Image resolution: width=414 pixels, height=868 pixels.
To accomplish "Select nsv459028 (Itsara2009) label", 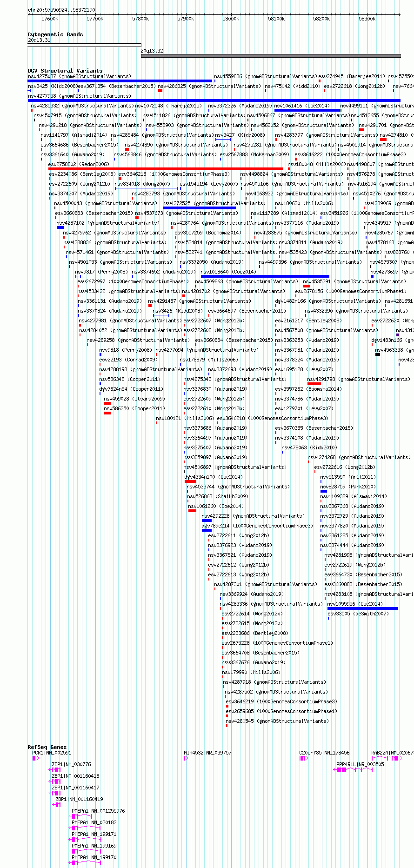I will point(134,399).
